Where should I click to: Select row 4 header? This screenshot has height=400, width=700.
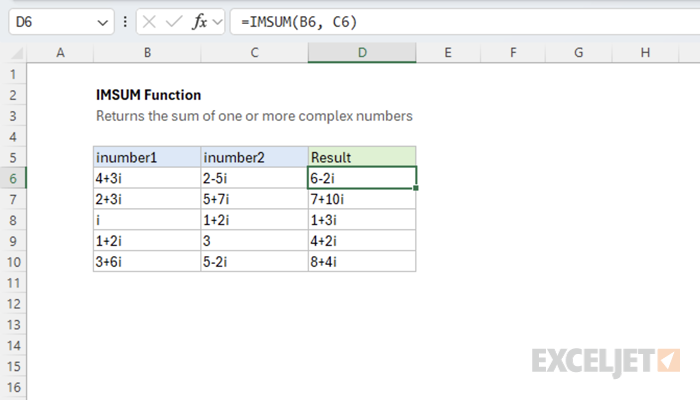pyautogui.click(x=13, y=137)
